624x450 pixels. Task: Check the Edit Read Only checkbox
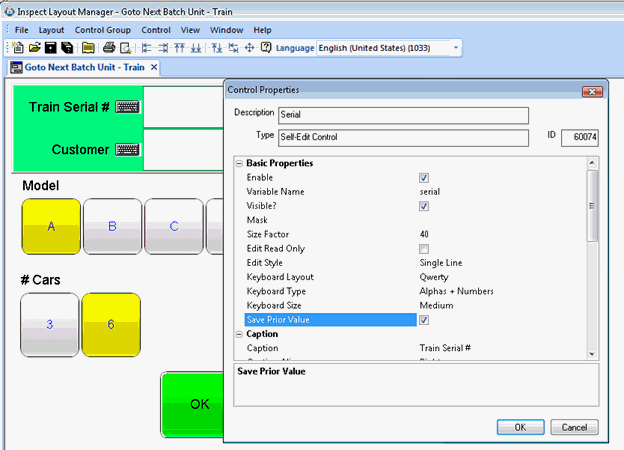(x=424, y=249)
